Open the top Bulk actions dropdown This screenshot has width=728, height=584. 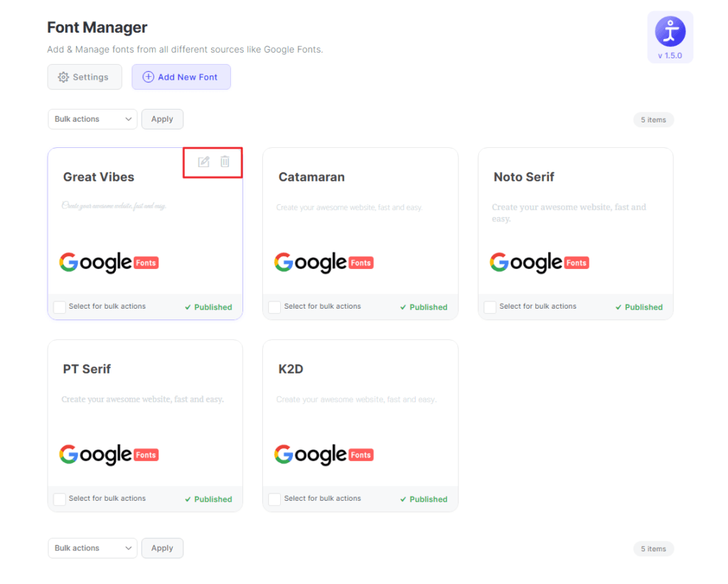click(92, 120)
